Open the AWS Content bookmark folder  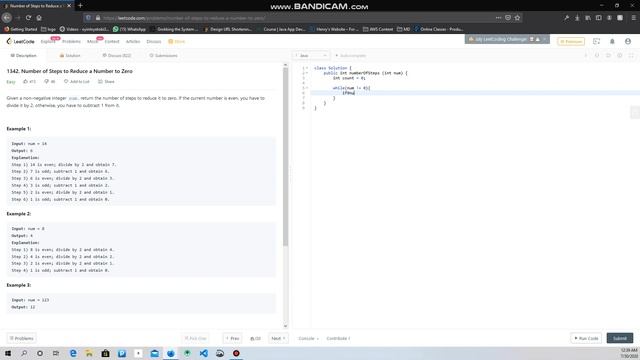coord(378,29)
